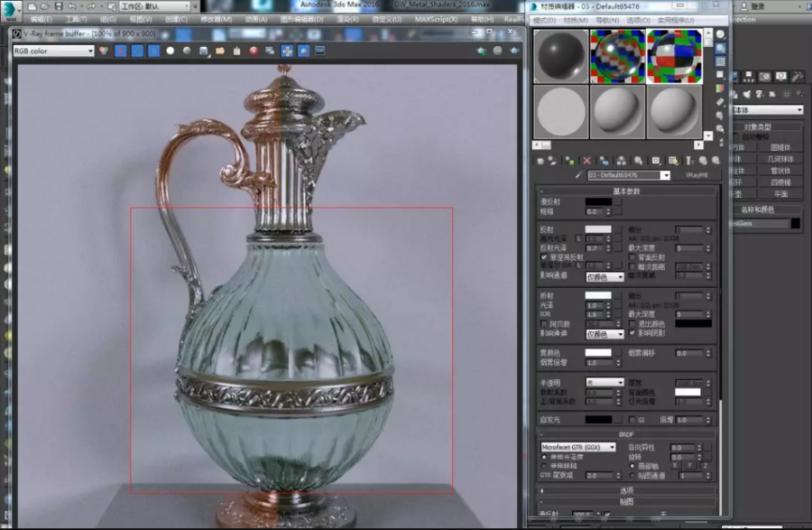Collapse the BRDF rollout

pos(627,434)
